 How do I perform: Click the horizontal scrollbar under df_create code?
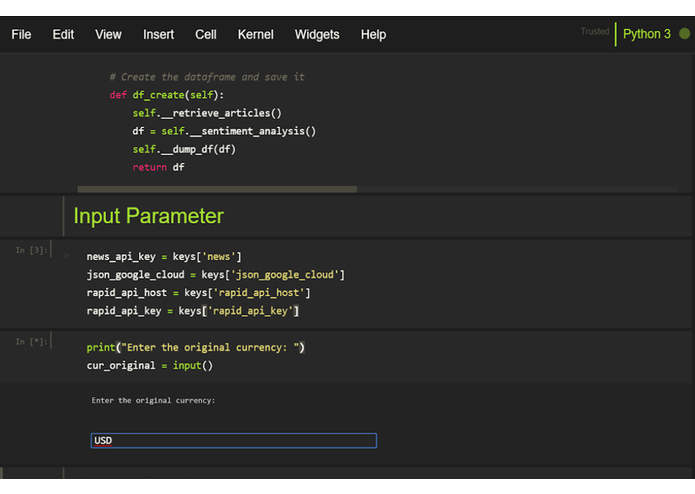[x=217, y=189]
